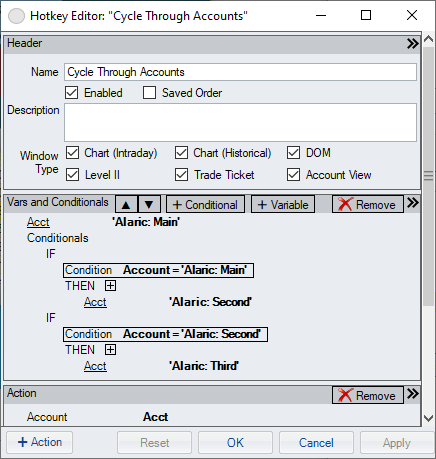Select the 'Alaric: Second' assignment value

coord(210,302)
